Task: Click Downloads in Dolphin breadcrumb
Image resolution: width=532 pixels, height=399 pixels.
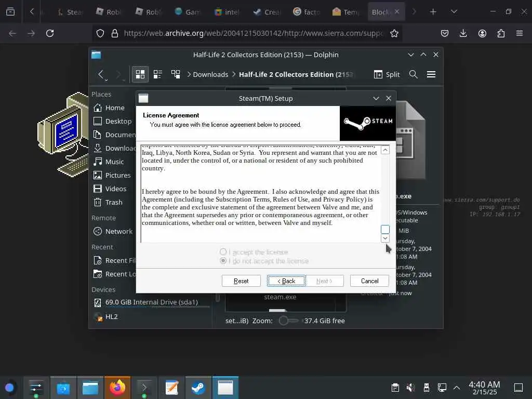Action: pyautogui.click(x=210, y=74)
